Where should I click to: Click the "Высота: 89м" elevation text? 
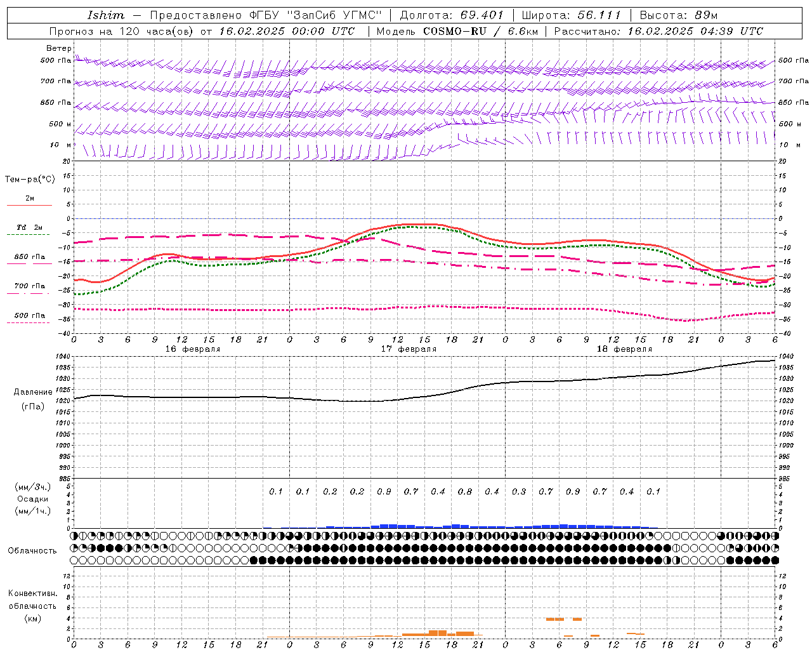(x=679, y=15)
